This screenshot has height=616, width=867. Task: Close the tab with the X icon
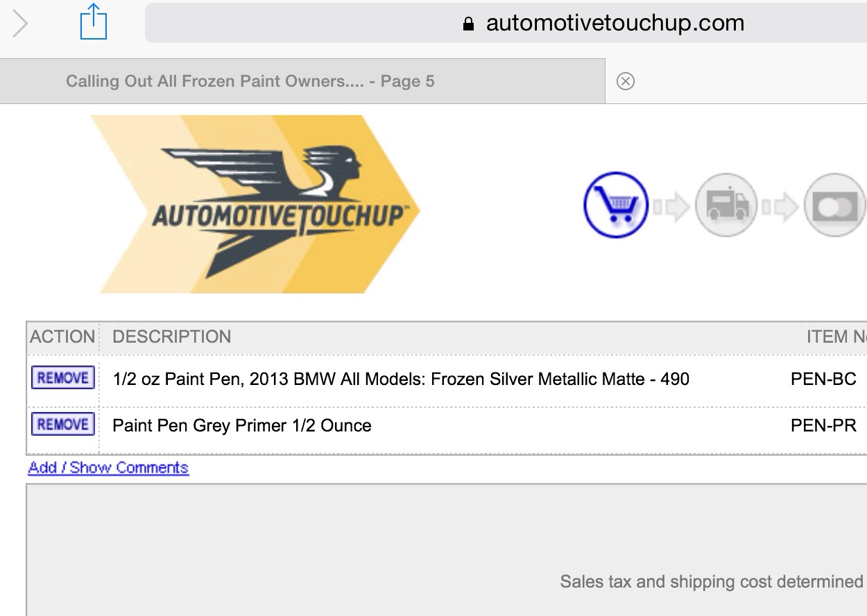click(x=625, y=81)
